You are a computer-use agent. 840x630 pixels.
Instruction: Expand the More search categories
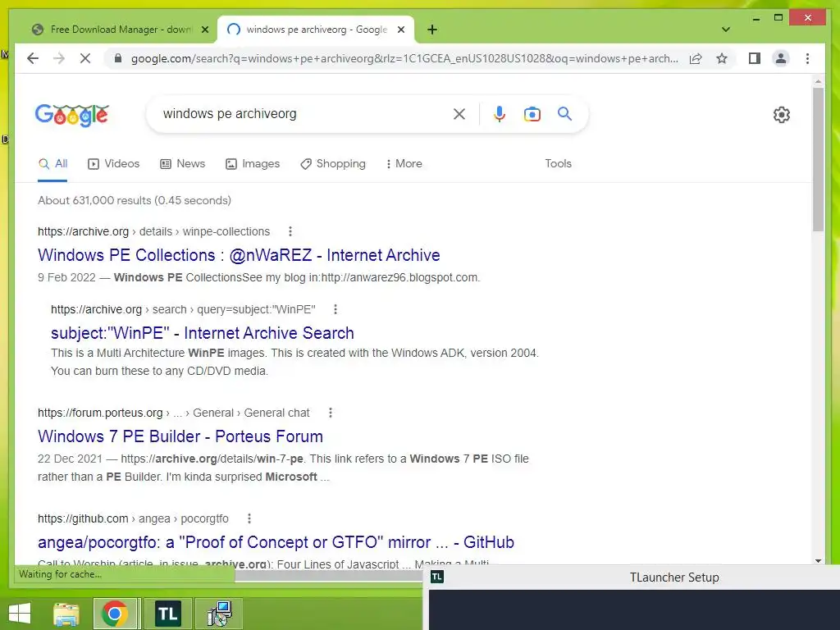[404, 164]
